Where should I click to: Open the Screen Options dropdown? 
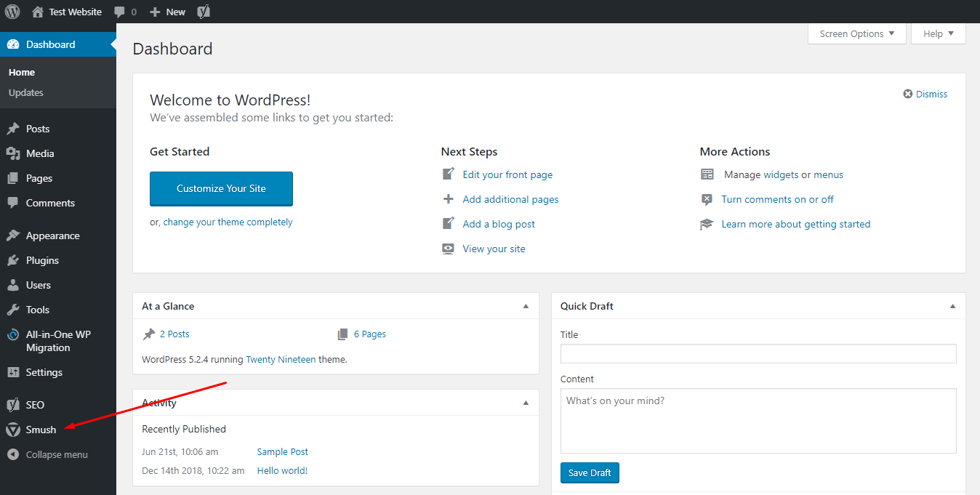point(857,33)
